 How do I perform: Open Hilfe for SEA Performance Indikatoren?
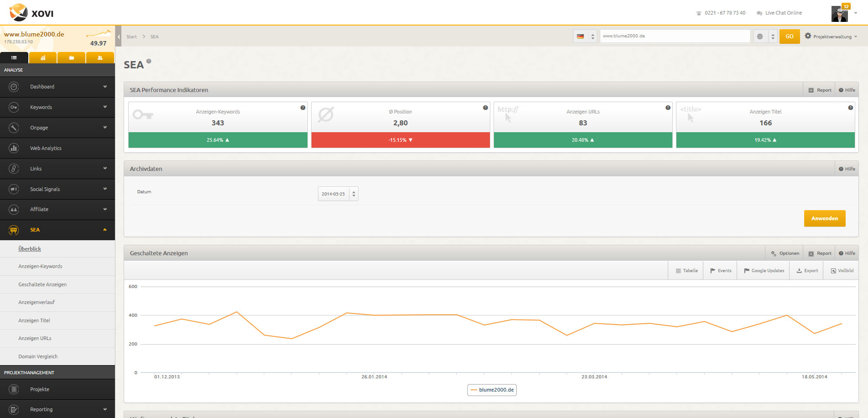point(847,90)
